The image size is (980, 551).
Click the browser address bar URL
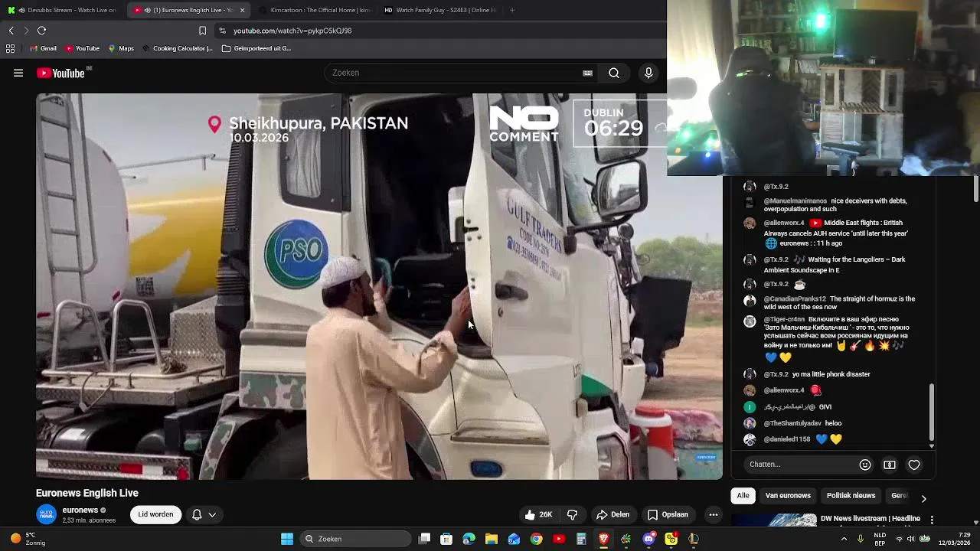pos(292,31)
